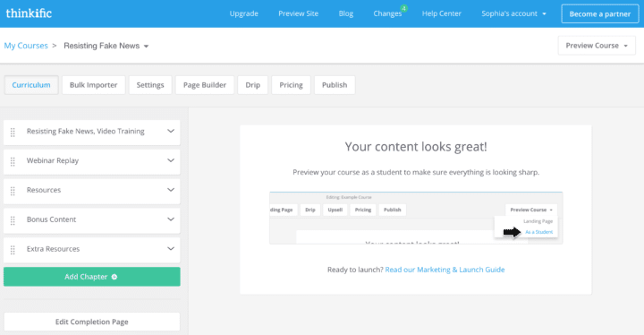Open the Pricing tab

[x=291, y=85]
